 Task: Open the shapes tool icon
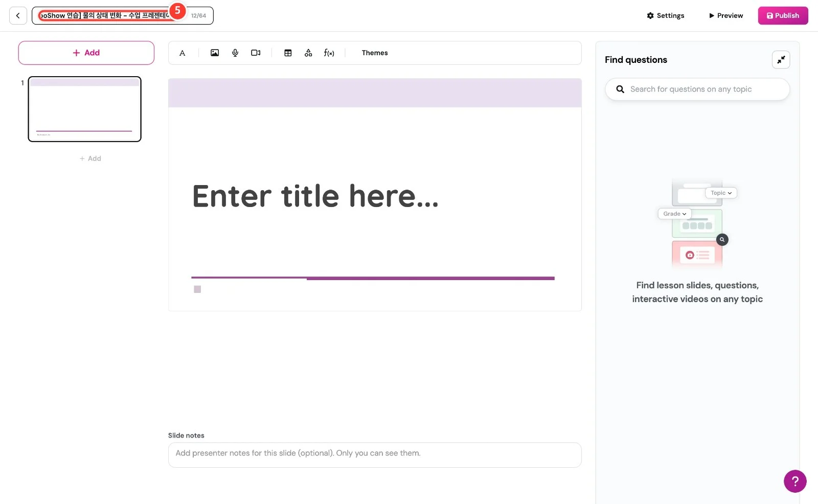point(308,53)
